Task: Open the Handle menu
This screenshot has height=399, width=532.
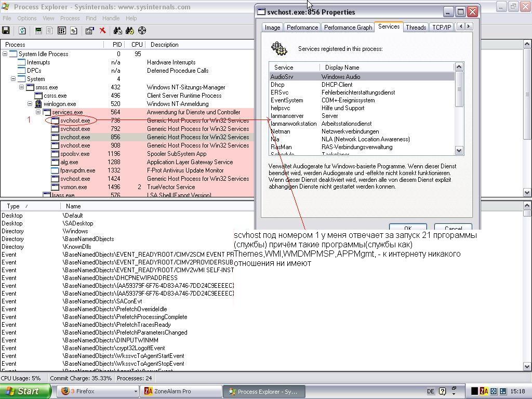Action: coord(111,18)
